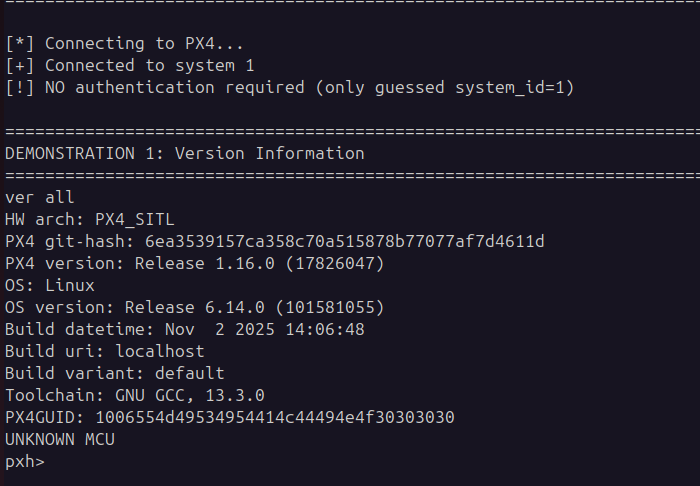Click the 'Build uri: localhost' line

click(104, 351)
